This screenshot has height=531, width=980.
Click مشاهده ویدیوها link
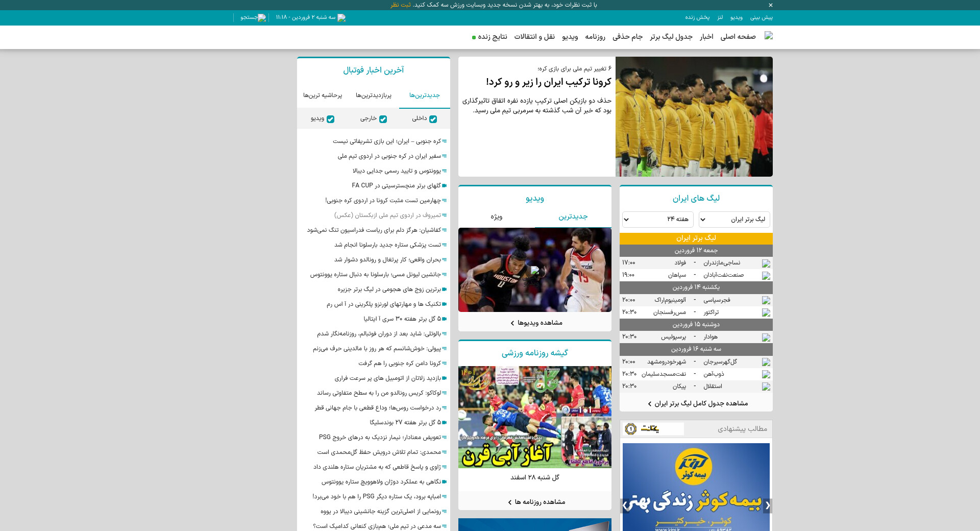pos(536,323)
